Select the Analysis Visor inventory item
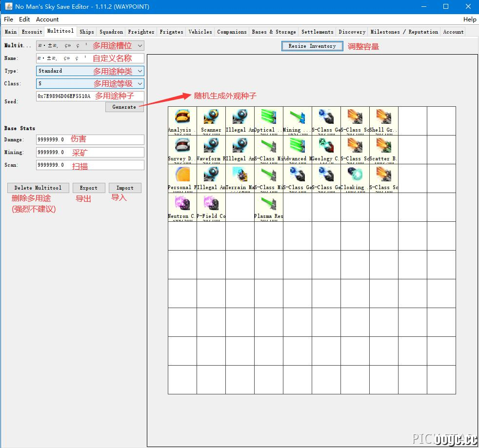This screenshot has width=479, height=448. (x=182, y=121)
